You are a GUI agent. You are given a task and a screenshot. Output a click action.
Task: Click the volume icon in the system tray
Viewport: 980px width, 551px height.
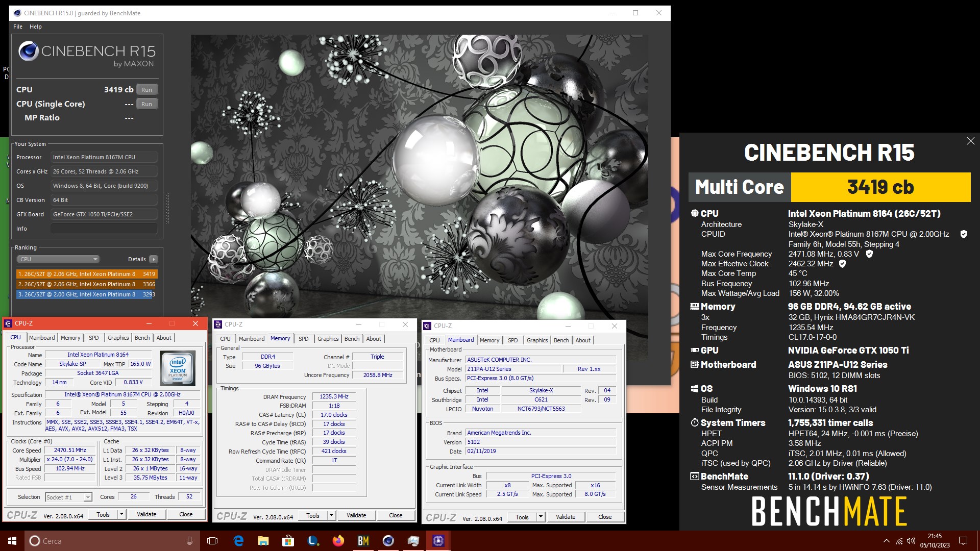(911, 541)
